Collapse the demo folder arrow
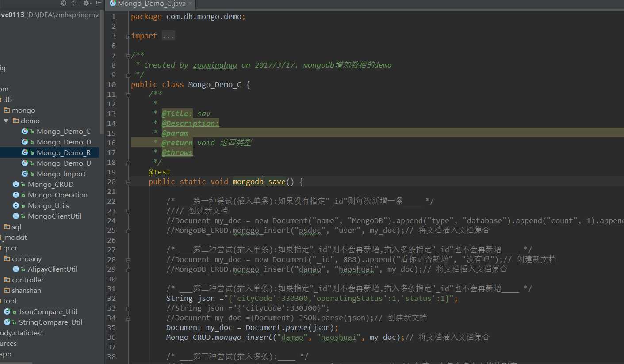Viewport: 624px width, 364px height. [6, 121]
